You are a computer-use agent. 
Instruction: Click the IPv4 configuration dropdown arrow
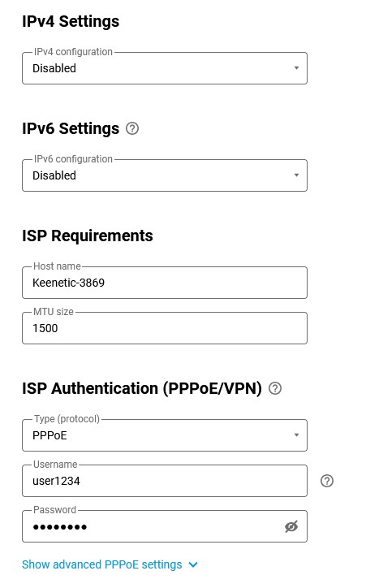click(x=296, y=68)
